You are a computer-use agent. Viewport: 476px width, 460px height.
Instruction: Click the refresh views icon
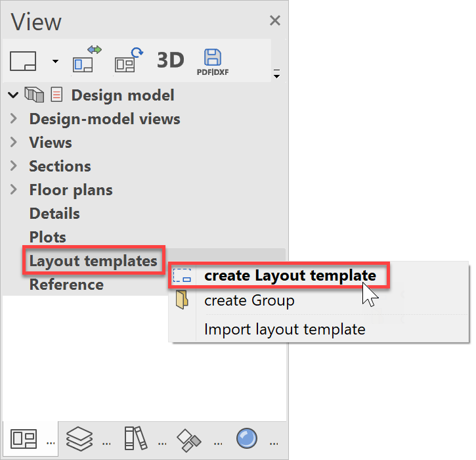tap(129, 60)
